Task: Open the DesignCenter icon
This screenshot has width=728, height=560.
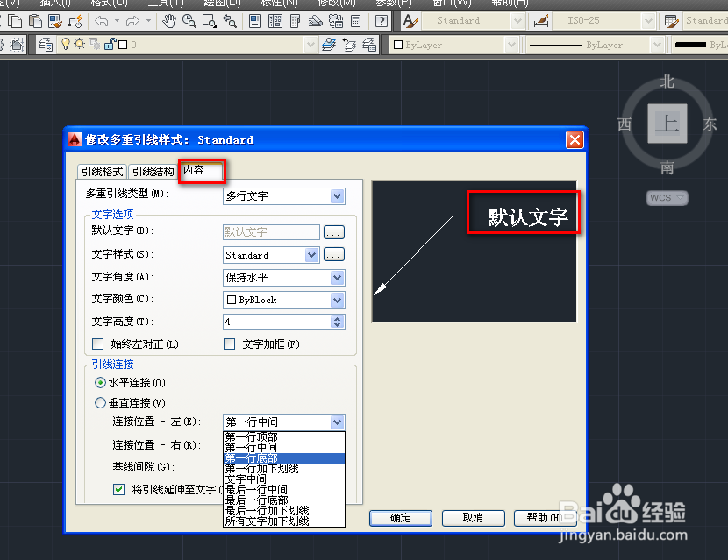Action: pos(275,21)
